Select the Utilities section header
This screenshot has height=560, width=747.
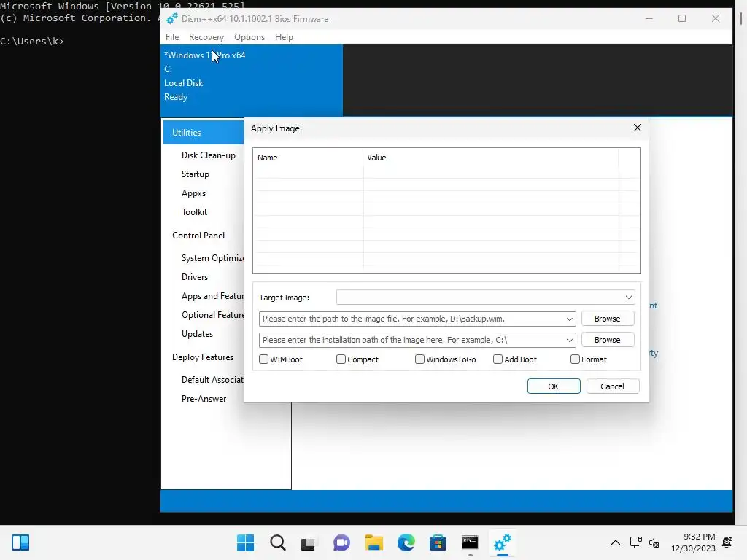204,133
